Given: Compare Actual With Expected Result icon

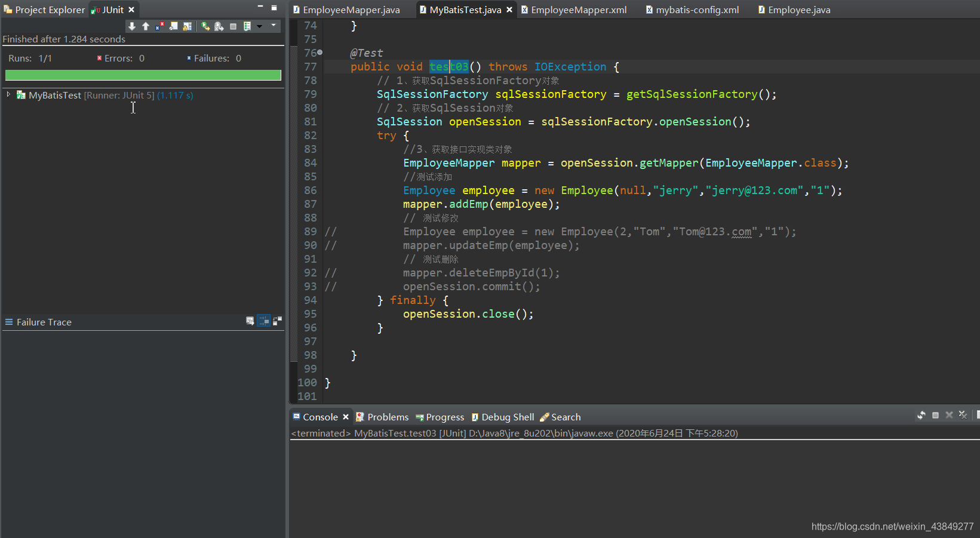Looking at the screenshot, I should [x=277, y=321].
